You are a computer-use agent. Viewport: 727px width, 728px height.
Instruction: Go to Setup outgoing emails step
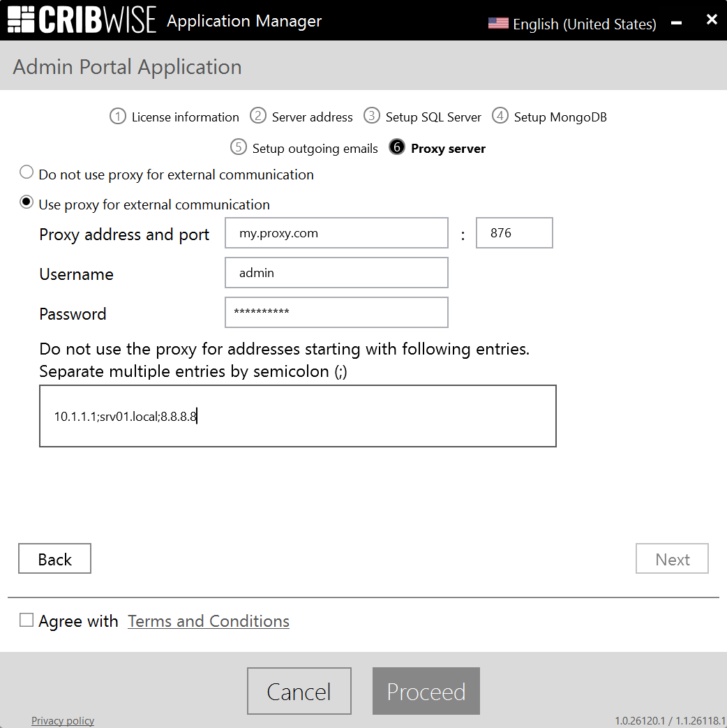315,149
